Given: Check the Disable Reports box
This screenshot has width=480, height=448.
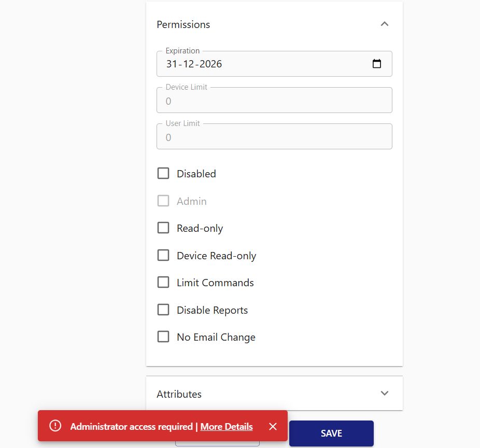Looking at the screenshot, I should coord(163,310).
